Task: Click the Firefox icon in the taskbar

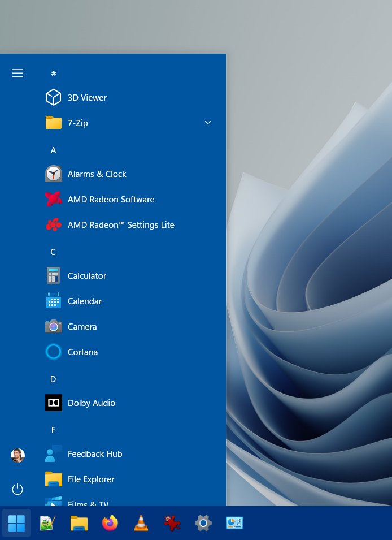Action: click(x=110, y=523)
